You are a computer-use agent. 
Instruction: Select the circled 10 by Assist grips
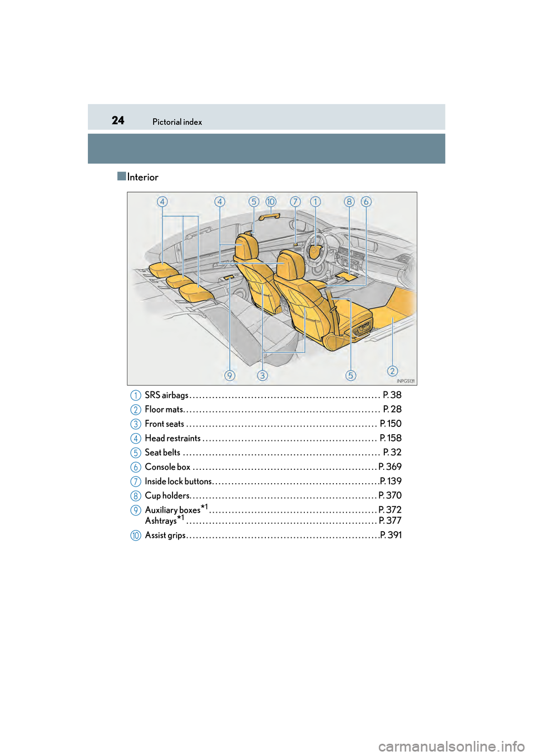point(136,536)
